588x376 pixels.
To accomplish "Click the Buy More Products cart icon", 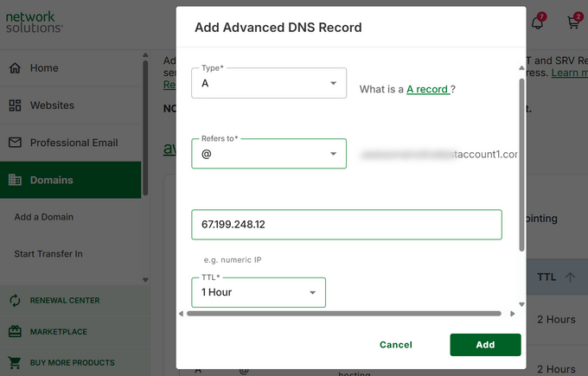I will click(15, 362).
